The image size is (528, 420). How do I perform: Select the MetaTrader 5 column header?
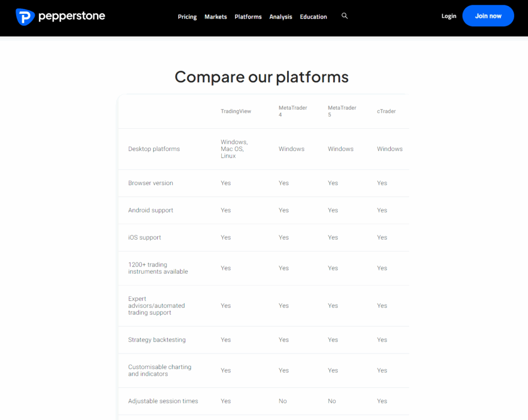342,111
